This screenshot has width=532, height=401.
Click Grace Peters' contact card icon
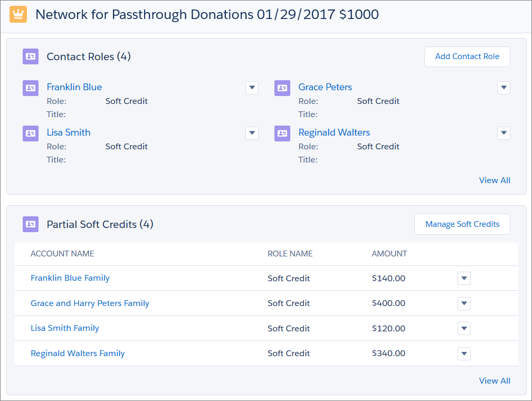pyautogui.click(x=282, y=88)
